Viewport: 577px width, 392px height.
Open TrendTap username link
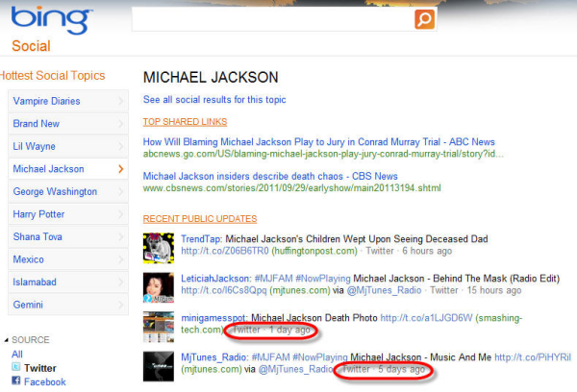[201, 239]
